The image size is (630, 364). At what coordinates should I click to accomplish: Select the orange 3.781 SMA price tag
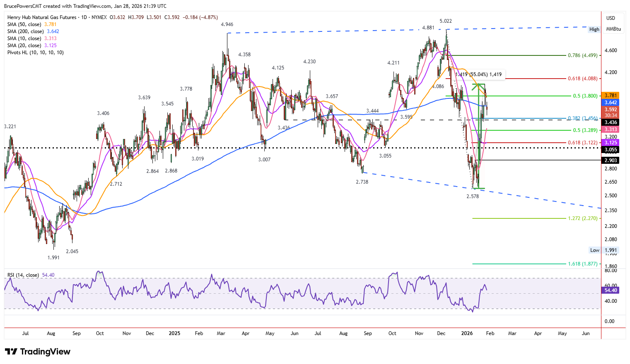pos(611,96)
